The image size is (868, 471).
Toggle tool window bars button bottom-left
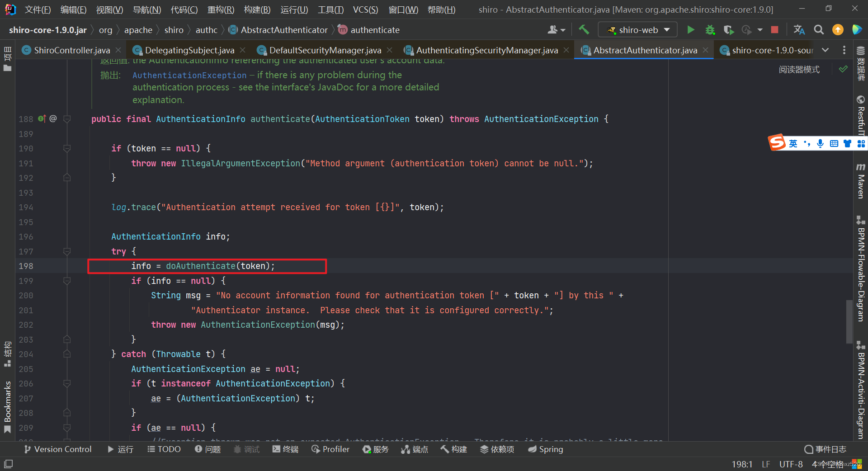point(8,464)
